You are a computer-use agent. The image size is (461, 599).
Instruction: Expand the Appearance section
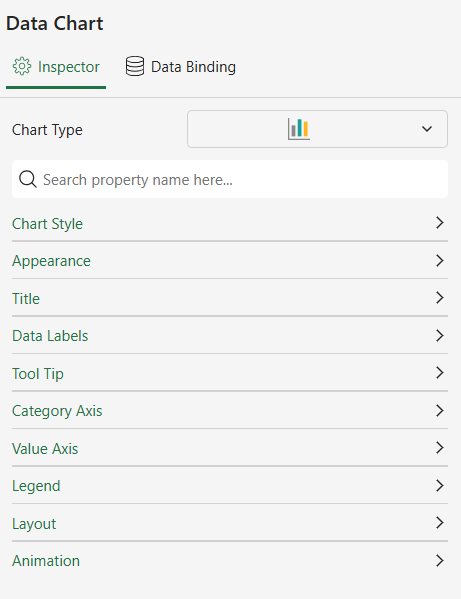click(230, 261)
